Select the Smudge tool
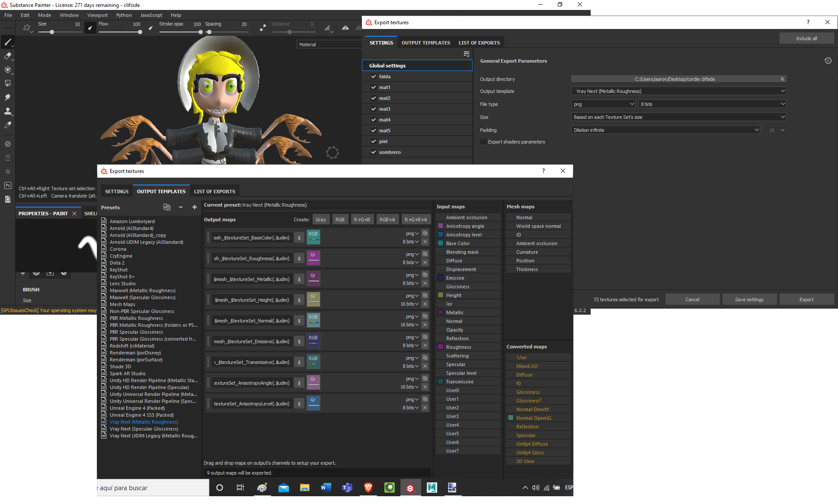This screenshot has height=504, width=838. point(8,97)
